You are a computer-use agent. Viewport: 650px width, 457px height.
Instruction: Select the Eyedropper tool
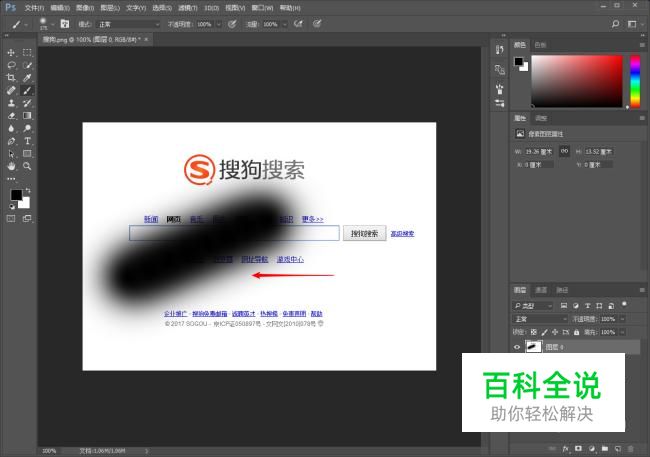point(27,78)
